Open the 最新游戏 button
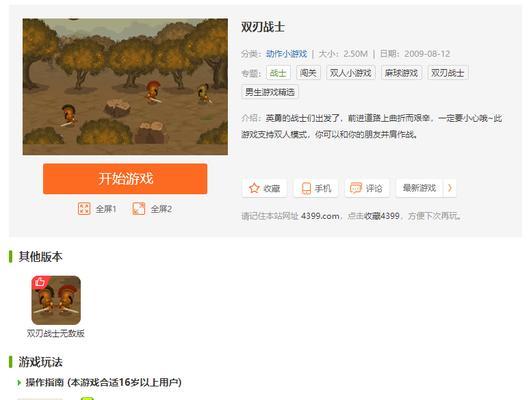Image resolution: width=531 pixels, height=400 pixels. point(419,188)
